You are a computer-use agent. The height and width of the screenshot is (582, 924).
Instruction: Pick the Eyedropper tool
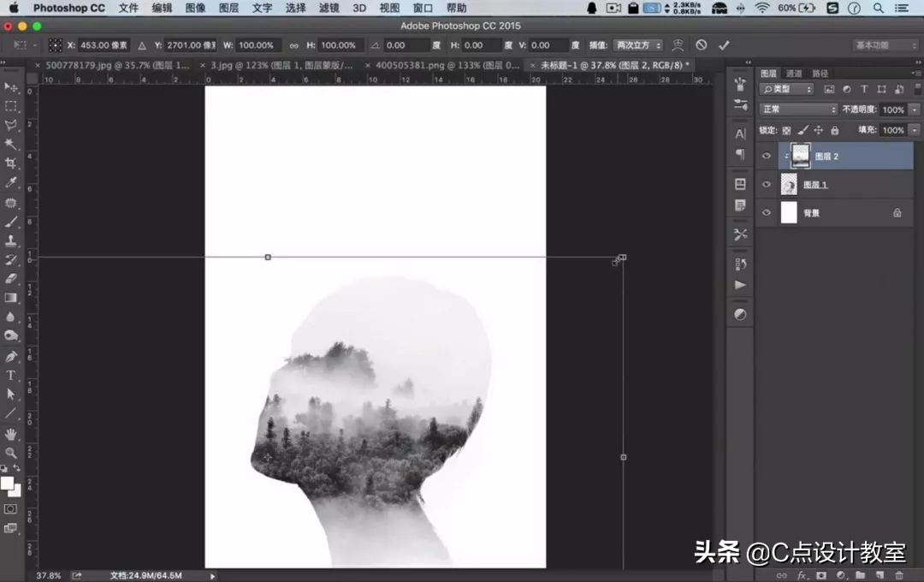pos(11,183)
